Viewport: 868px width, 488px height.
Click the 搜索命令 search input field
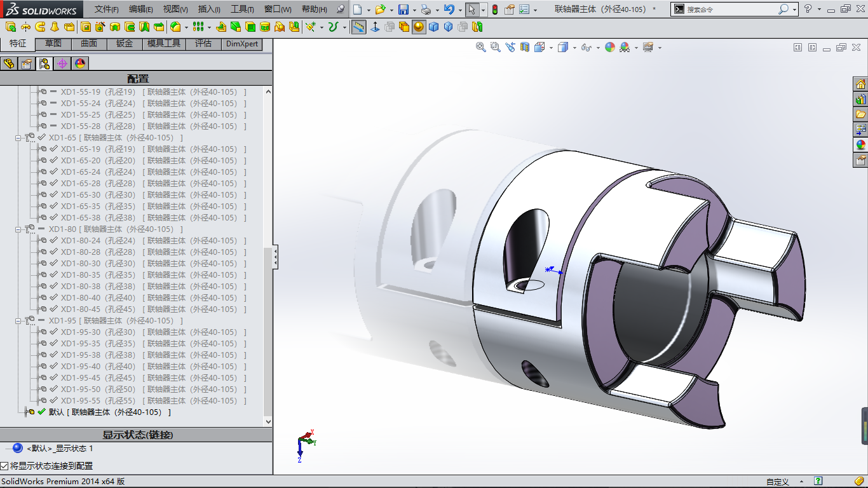point(731,10)
